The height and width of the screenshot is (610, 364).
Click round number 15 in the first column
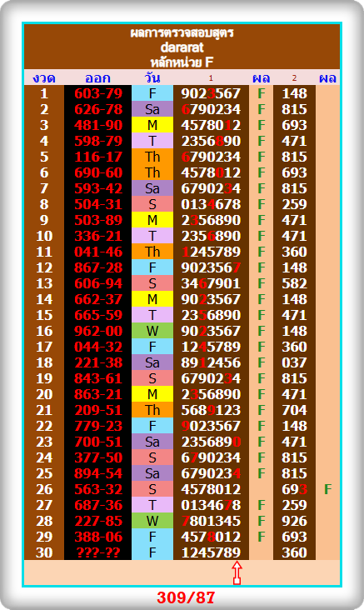(44, 315)
